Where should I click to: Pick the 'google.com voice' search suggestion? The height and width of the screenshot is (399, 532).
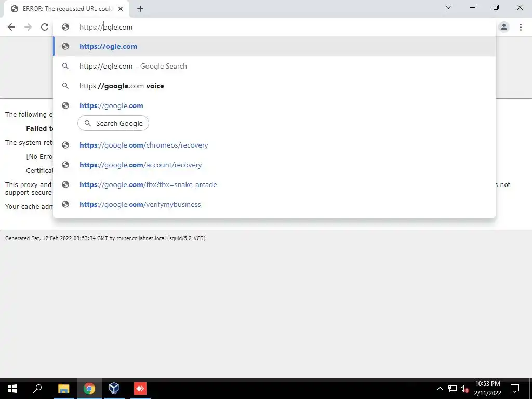click(x=274, y=86)
